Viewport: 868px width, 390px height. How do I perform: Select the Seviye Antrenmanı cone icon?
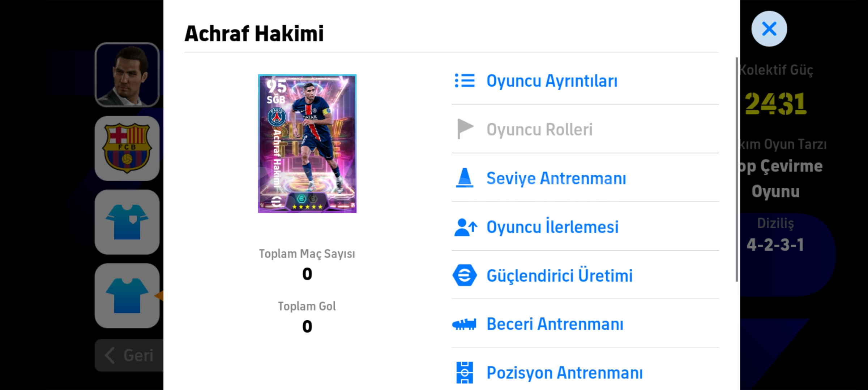point(465,178)
